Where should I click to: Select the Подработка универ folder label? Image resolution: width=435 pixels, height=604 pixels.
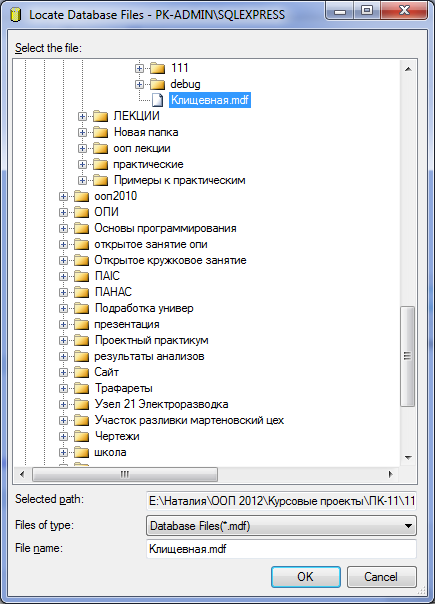pos(144,309)
